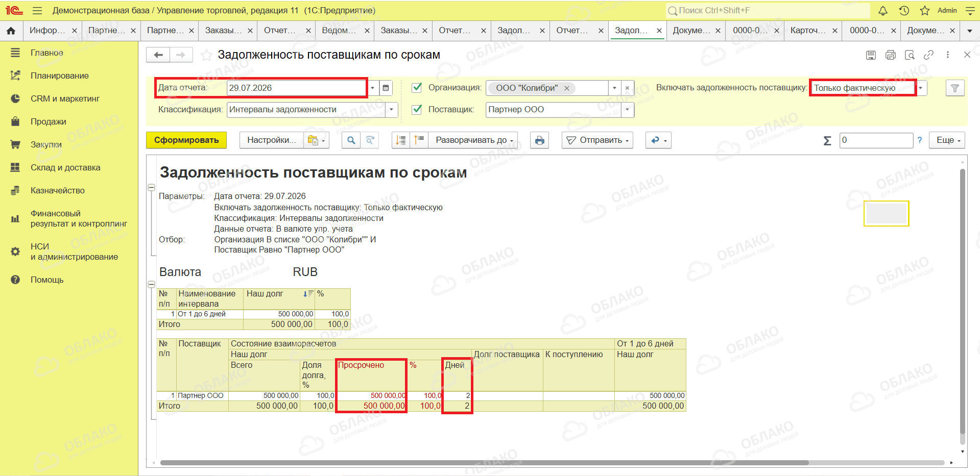Open the filter funnel settings

954,88
